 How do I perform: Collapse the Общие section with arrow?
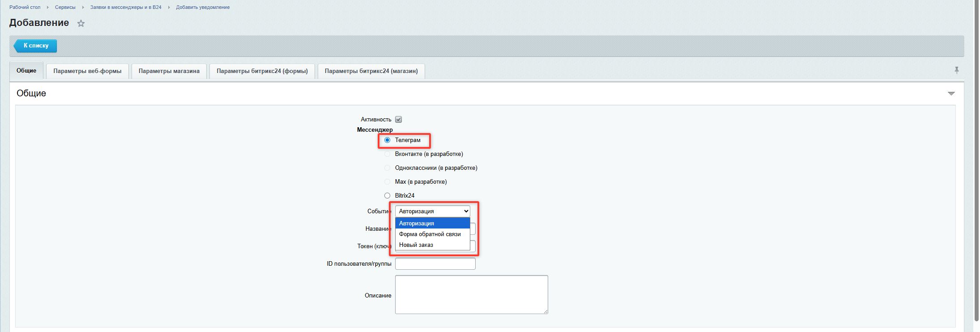pyautogui.click(x=951, y=94)
